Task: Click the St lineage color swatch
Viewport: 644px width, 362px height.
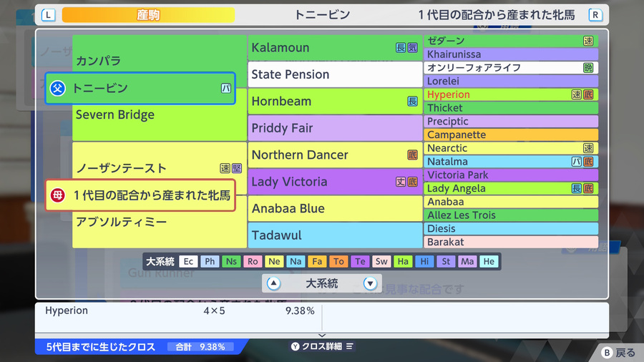Action: tap(446, 261)
